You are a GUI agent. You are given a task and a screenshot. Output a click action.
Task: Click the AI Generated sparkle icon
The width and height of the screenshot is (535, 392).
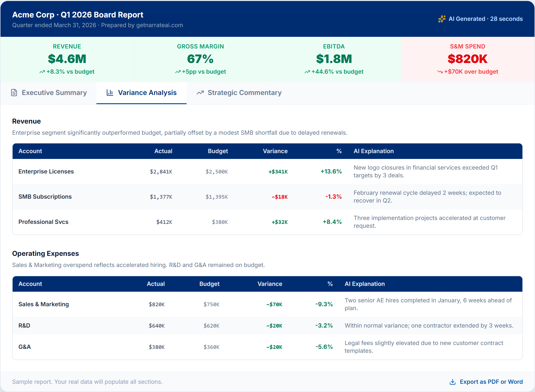point(442,19)
